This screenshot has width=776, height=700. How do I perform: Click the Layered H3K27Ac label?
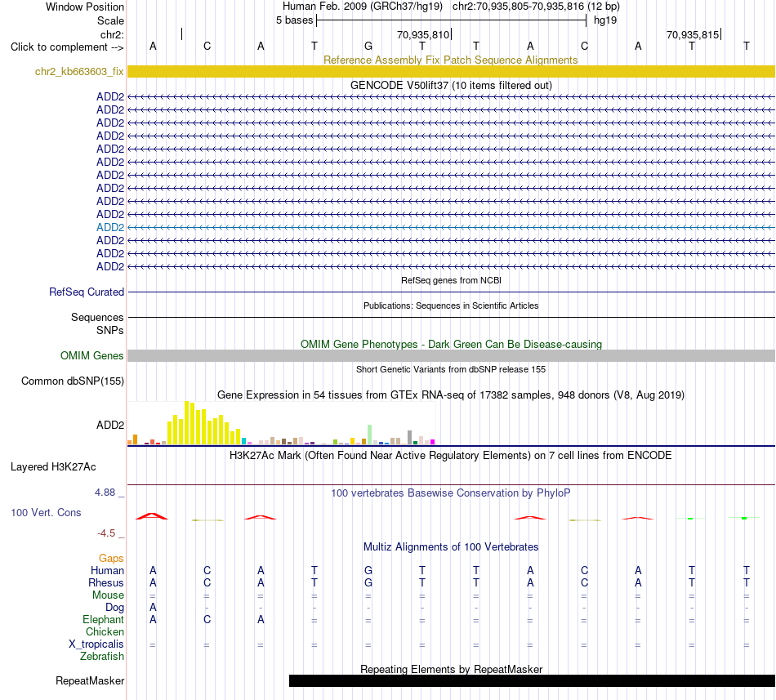click(x=53, y=467)
